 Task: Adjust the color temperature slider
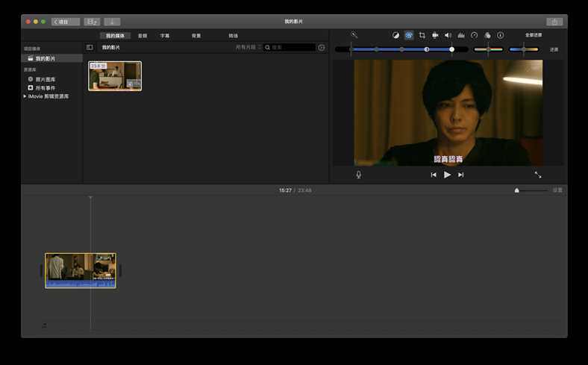[524, 49]
